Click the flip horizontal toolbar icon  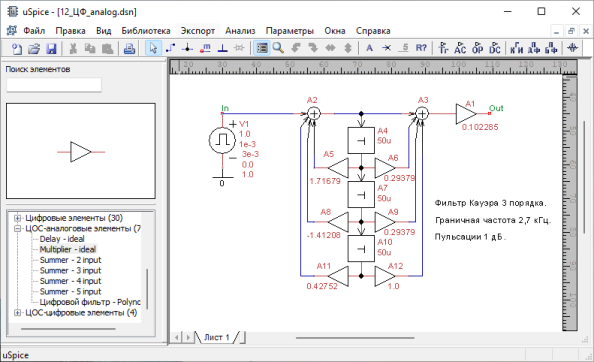330,48
